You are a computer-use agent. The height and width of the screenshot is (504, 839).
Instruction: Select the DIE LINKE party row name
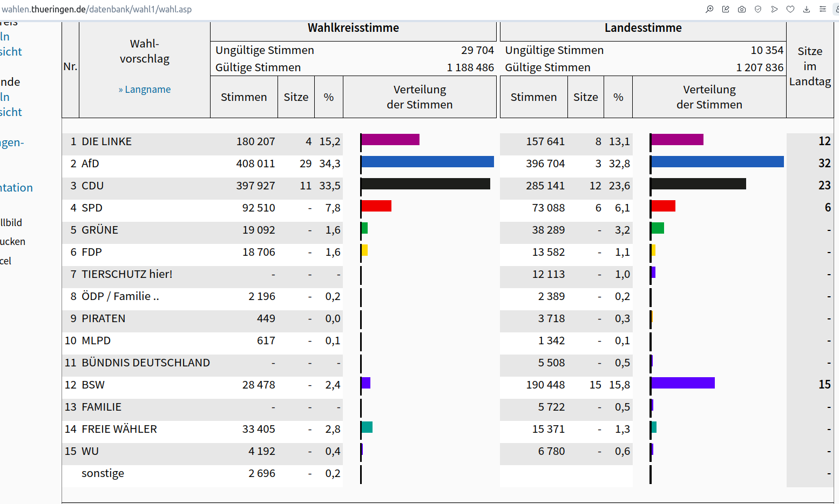tap(106, 141)
